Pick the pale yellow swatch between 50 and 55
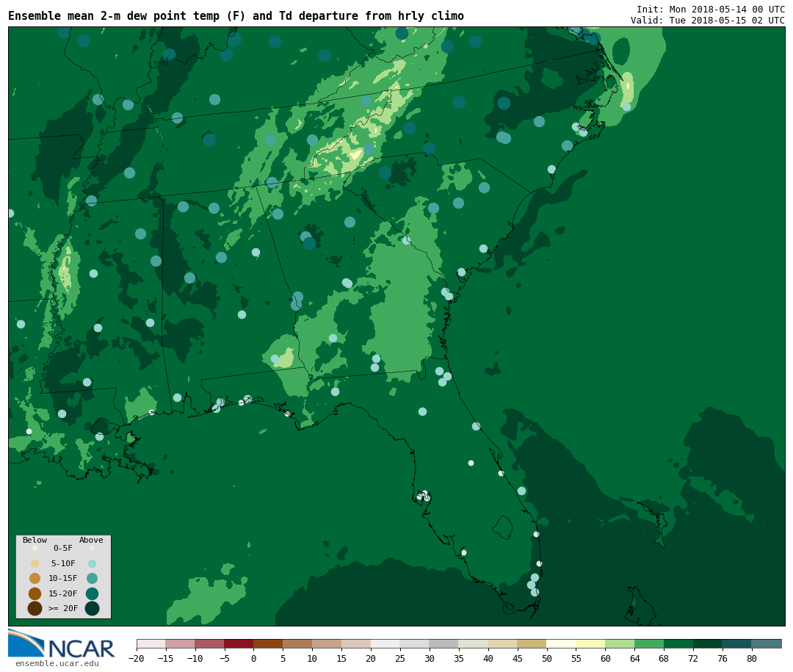The width and height of the screenshot is (793, 672). [x=562, y=643]
